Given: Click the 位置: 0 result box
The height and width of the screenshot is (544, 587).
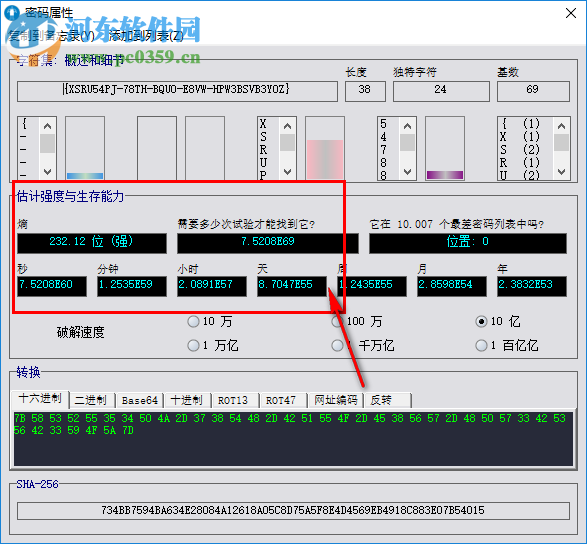Looking at the screenshot, I should pyautogui.click(x=468, y=243).
